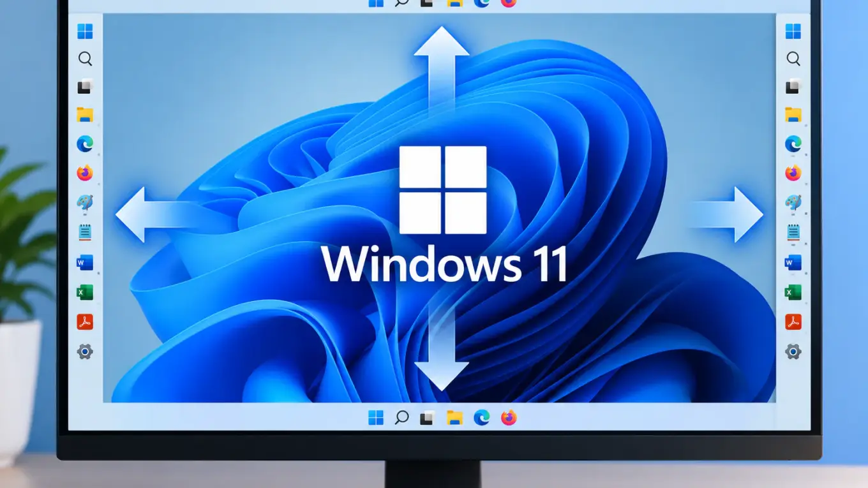
Task: Open Word in the right vertical taskbar
Action: coord(793,262)
